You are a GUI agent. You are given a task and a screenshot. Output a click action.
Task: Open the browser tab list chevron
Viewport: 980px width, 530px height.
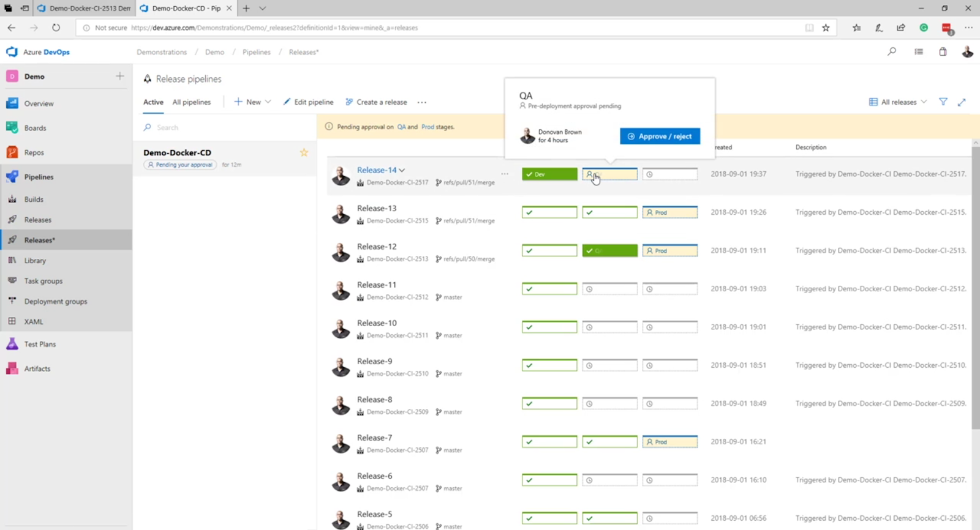point(262,9)
